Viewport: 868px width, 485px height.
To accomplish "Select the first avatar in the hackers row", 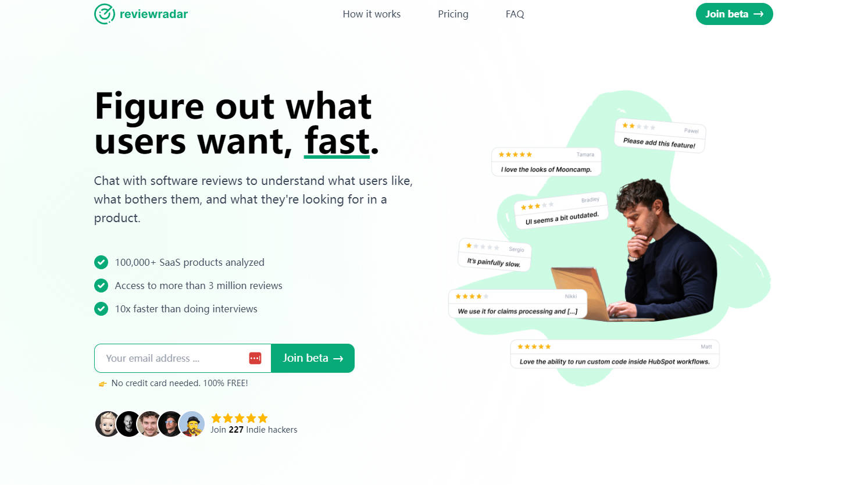I will coord(108,424).
